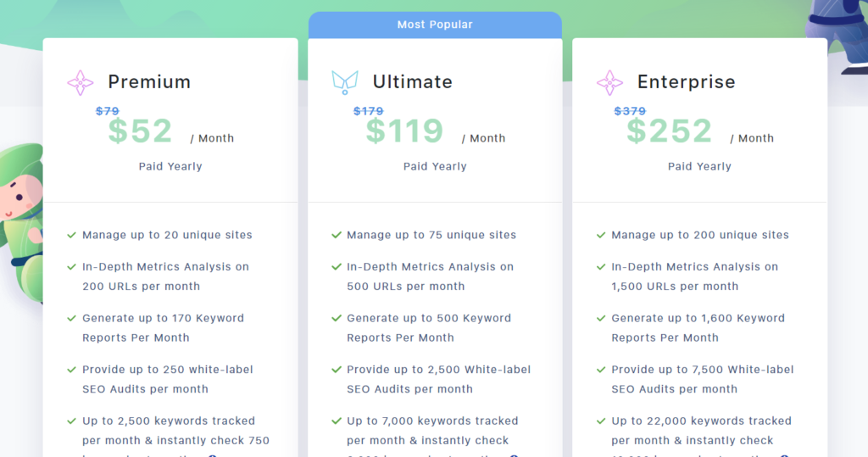Select the Premium plan title
The image size is (868, 457).
point(149,82)
